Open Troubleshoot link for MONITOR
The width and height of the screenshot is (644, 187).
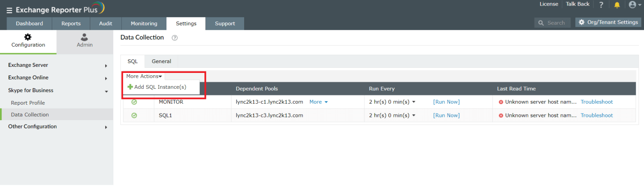pyautogui.click(x=597, y=102)
